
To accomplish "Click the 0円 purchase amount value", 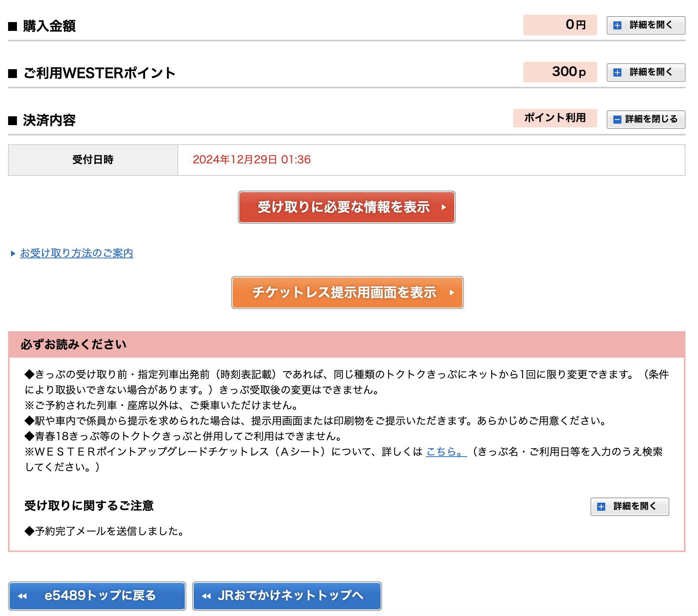I will [x=560, y=25].
